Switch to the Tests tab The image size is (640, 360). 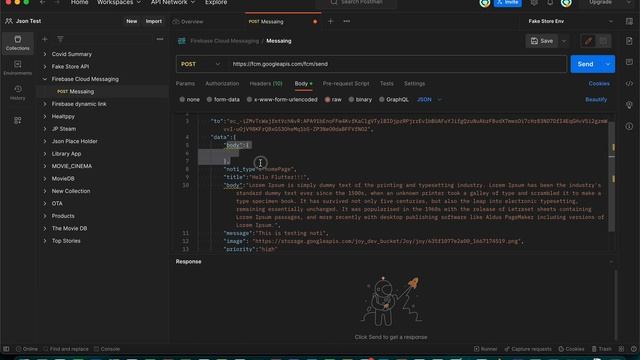(387, 83)
